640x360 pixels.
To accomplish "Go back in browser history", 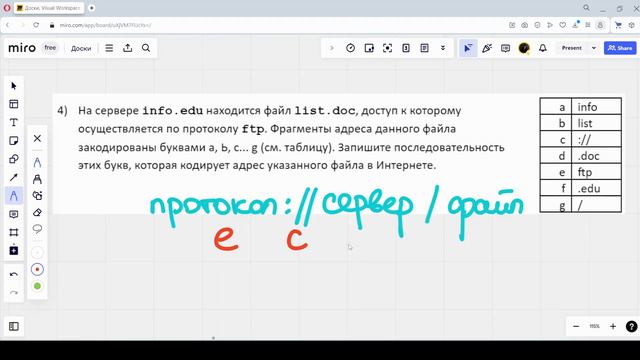I will (x=8, y=25).
